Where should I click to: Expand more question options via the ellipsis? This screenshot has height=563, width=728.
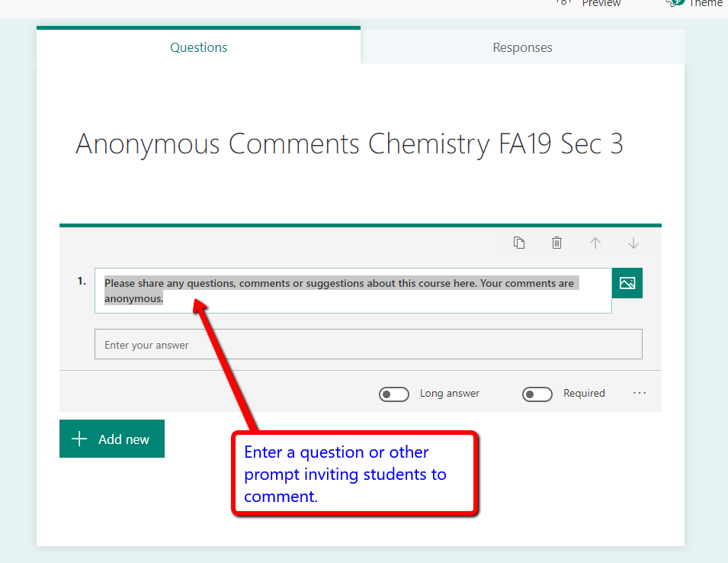(640, 394)
